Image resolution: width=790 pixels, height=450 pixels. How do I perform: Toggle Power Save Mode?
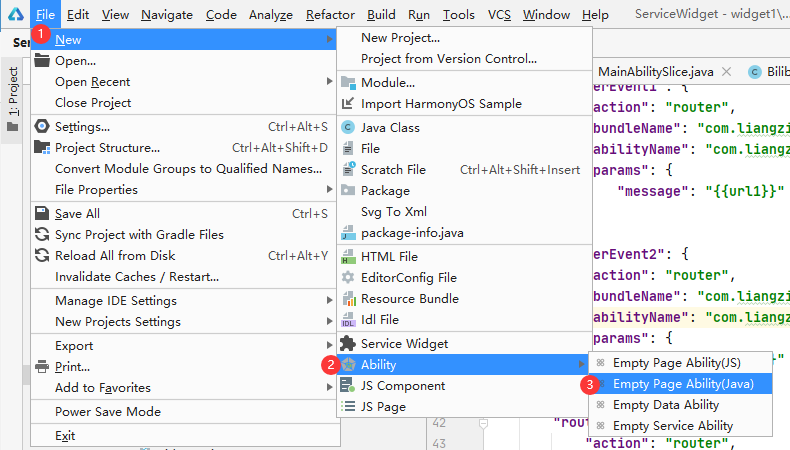pos(183,412)
